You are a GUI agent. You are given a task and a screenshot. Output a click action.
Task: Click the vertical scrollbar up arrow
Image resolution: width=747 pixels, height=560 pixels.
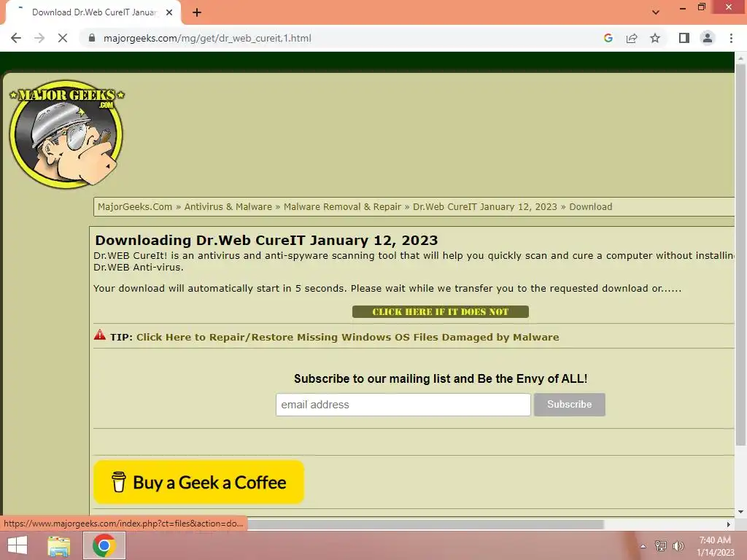click(740, 58)
